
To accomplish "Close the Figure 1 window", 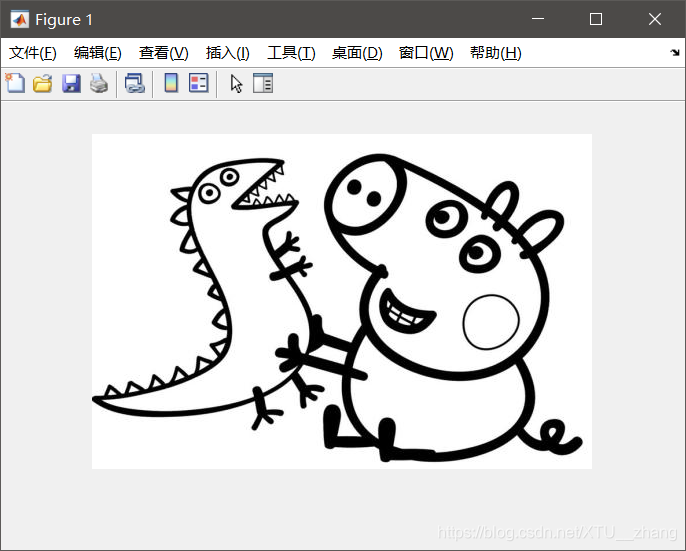I will 655,19.
